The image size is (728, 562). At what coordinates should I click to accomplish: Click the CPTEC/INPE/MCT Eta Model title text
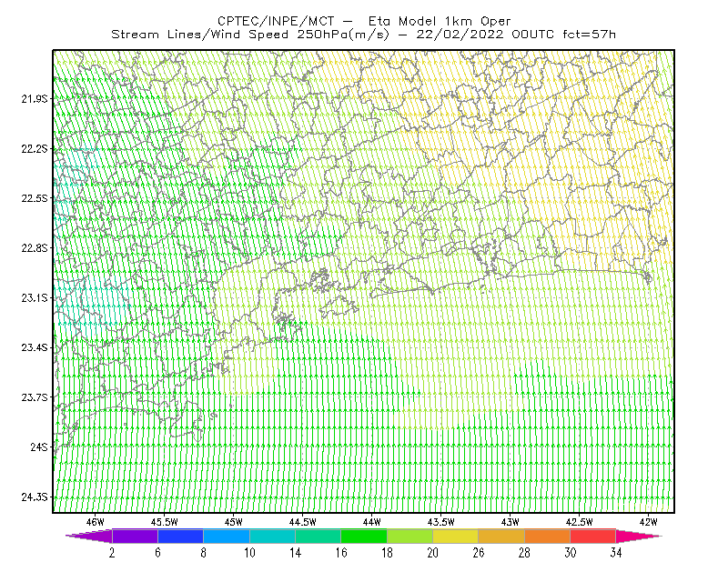click(x=364, y=21)
